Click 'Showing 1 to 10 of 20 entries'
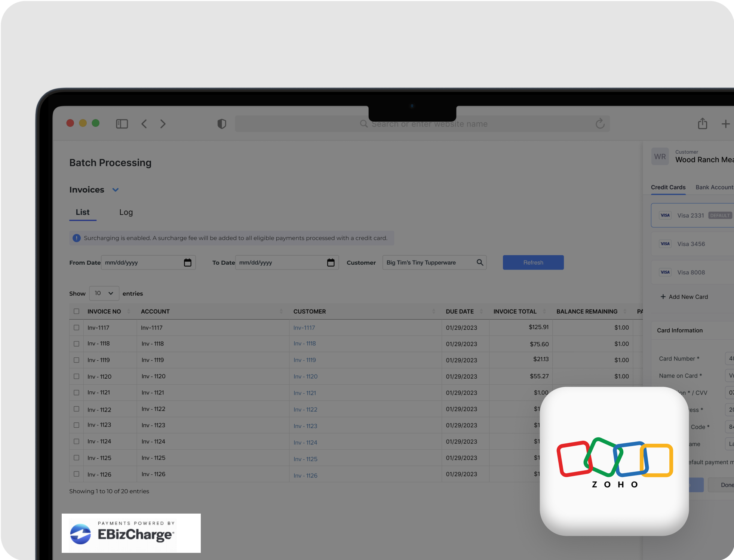734x560 pixels. tap(109, 491)
